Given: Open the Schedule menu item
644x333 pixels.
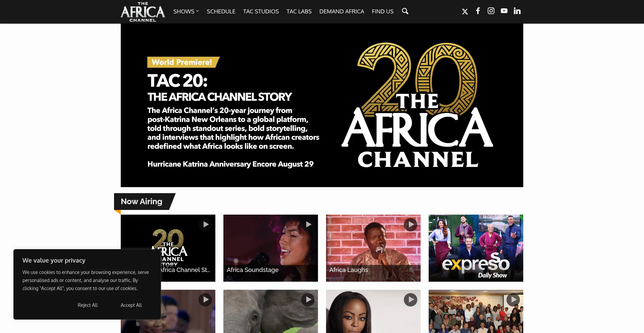Looking at the screenshot, I should (221, 11).
